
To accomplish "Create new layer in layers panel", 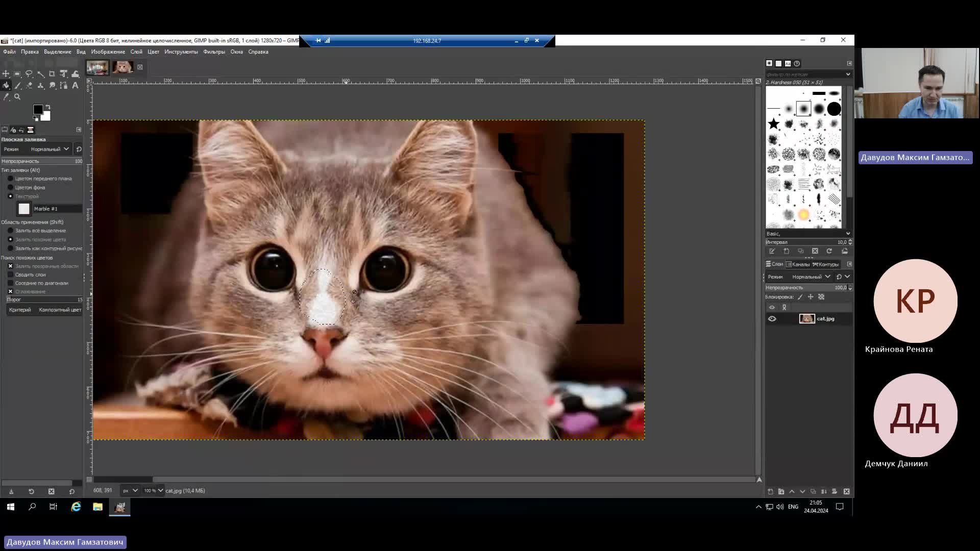I will (x=770, y=491).
